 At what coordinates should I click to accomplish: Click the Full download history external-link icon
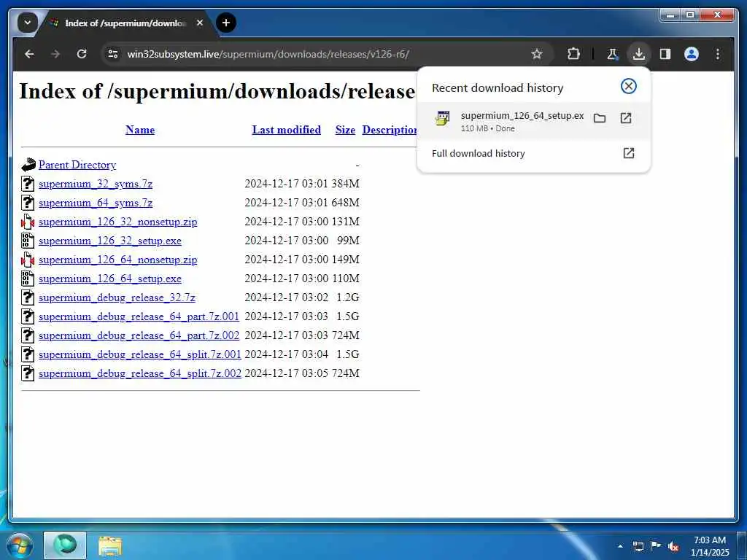click(x=628, y=153)
